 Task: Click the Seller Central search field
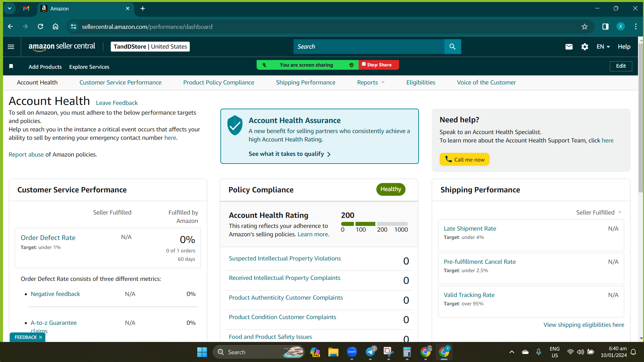[369, 47]
